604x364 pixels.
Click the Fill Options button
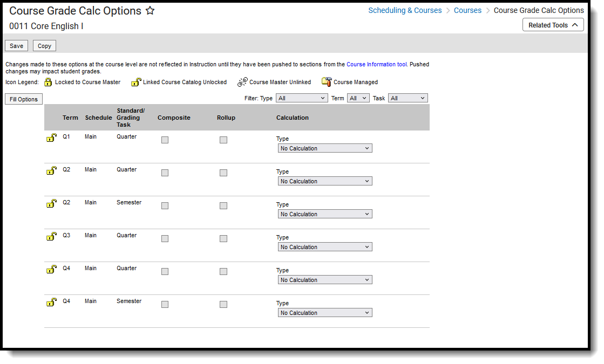click(24, 99)
